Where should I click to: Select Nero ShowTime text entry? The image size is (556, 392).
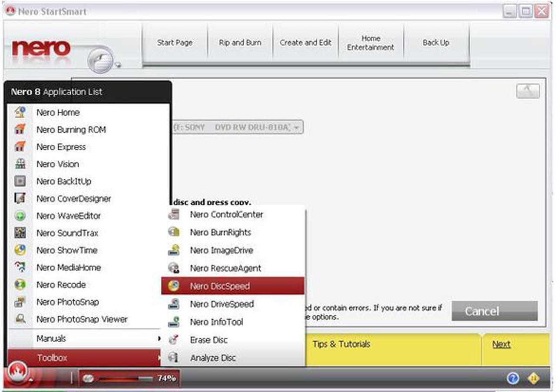(x=67, y=250)
